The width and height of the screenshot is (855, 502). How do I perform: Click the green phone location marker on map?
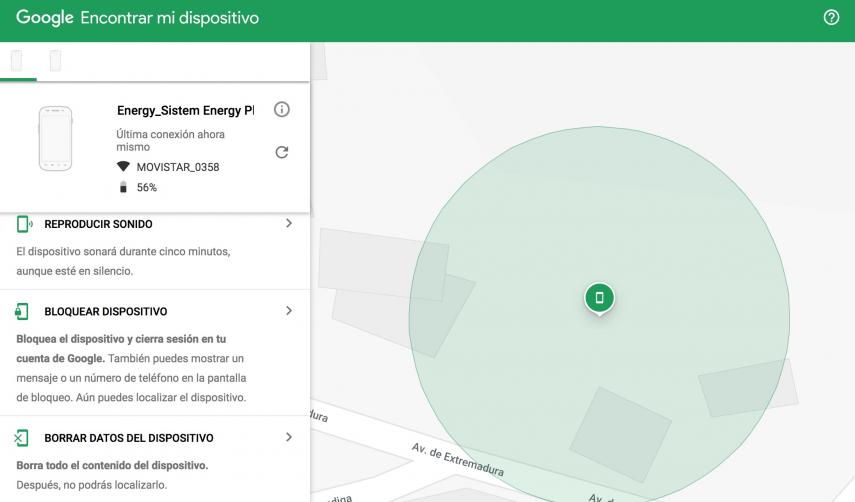coord(599,299)
